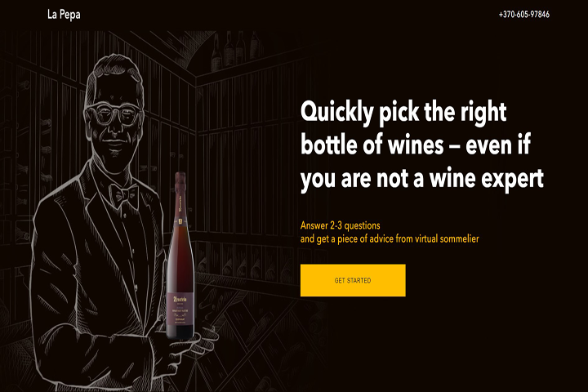Image resolution: width=588 pixels, height=392 pixels.
Task: Click the "you are not a wine expert" line
Action: 421,179
